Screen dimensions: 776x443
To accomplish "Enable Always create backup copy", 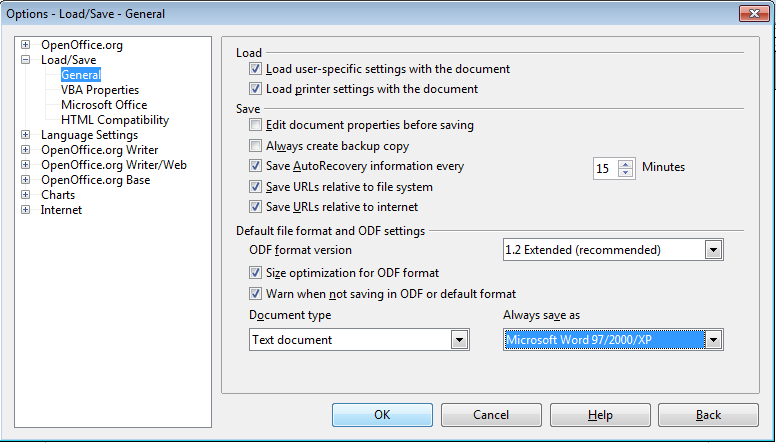I will pos(256,146).
